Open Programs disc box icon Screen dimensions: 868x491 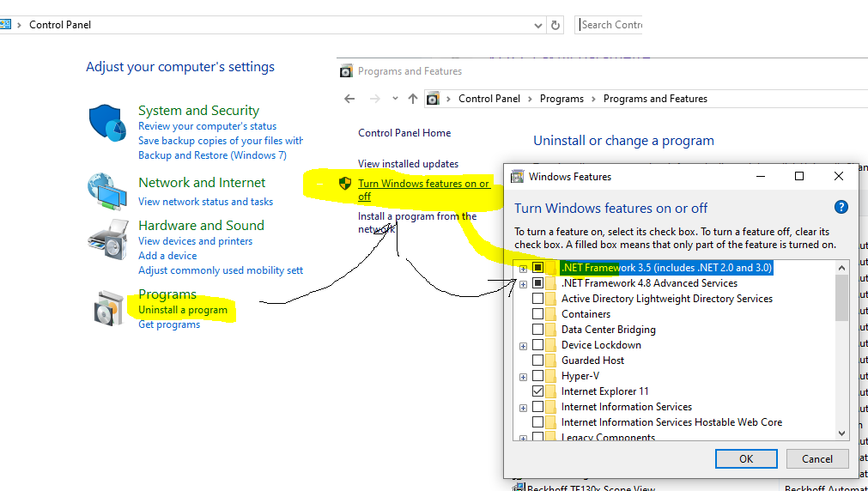(x=108, y=307)
